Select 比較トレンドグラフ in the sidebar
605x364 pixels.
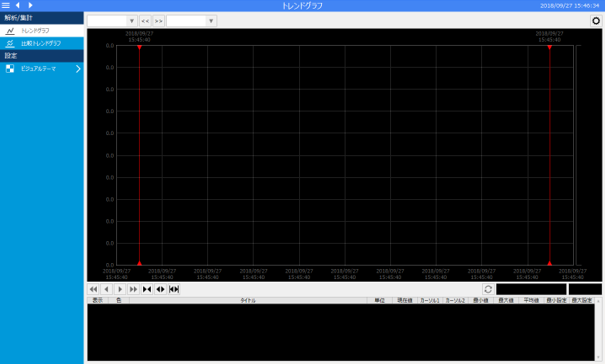coord(42,43)
